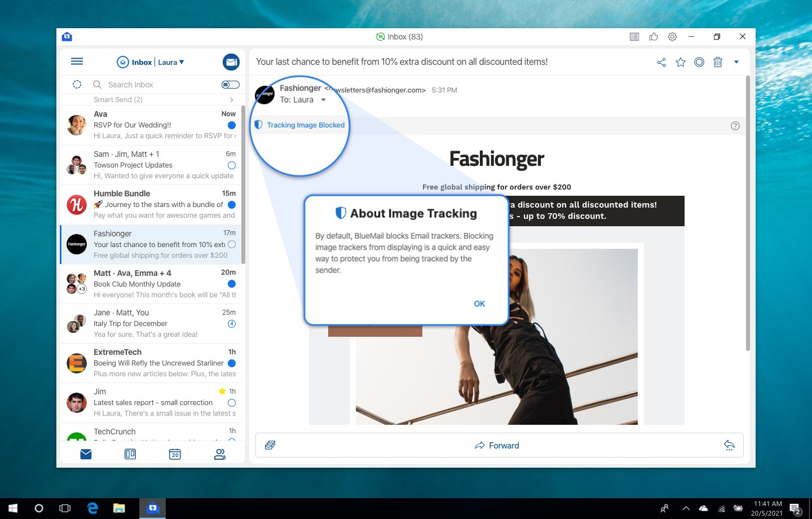Click Tracking Image Blocked link
Screen dimensions: 812x519
(306, 125)
